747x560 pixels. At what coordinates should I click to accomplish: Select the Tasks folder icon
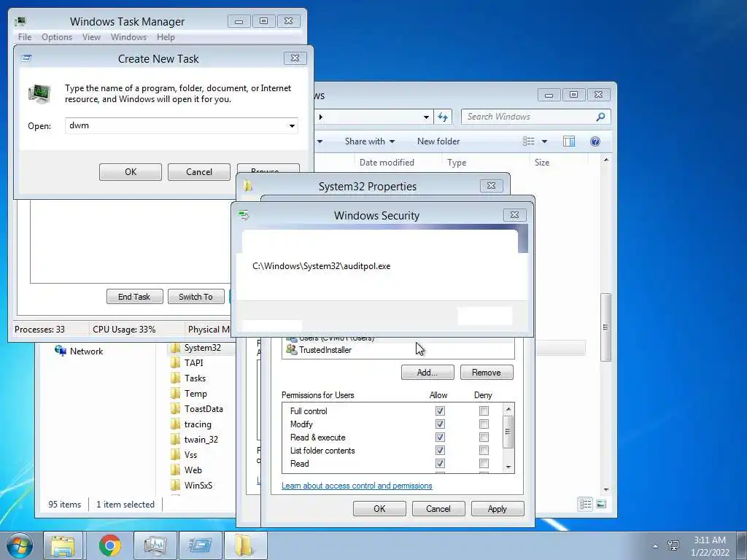coord(175,378)
